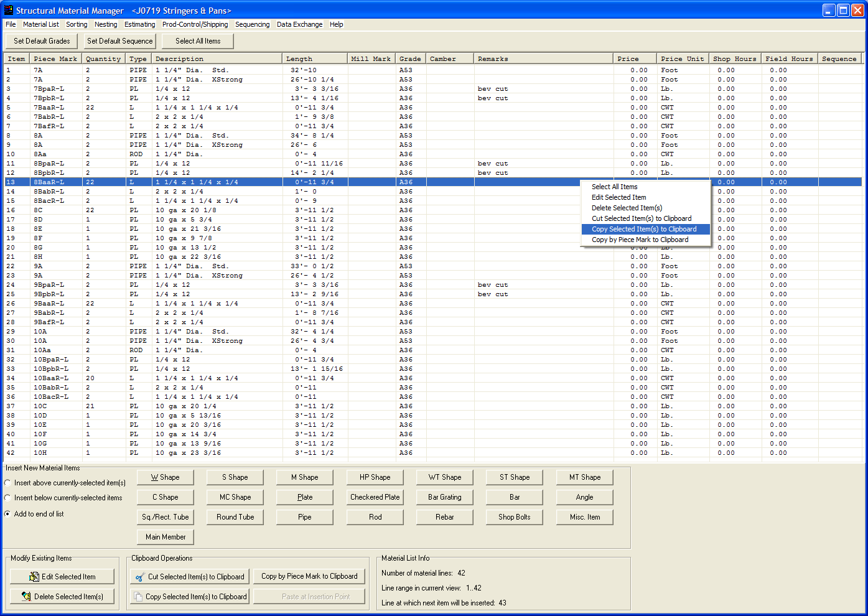Click the Structural Material Manager title bar icon
Viewport: 868px width, 616px height.
(x=9, y=10)
